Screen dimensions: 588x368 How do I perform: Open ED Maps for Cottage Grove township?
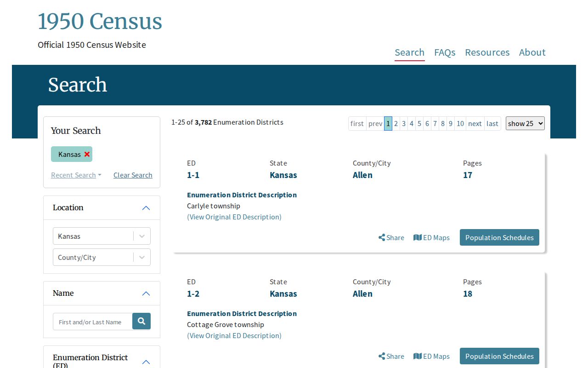click(x=431, y=356)
